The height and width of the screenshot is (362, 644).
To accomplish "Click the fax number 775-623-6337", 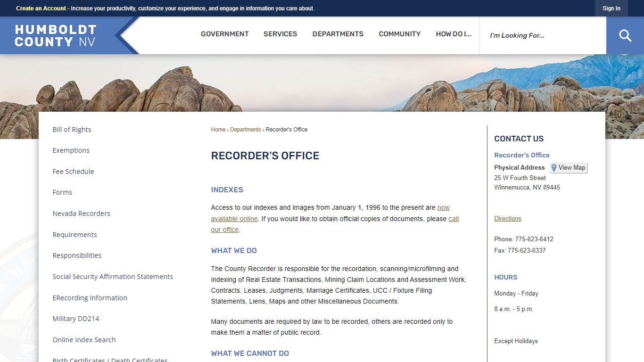I will tap(527, 251).
